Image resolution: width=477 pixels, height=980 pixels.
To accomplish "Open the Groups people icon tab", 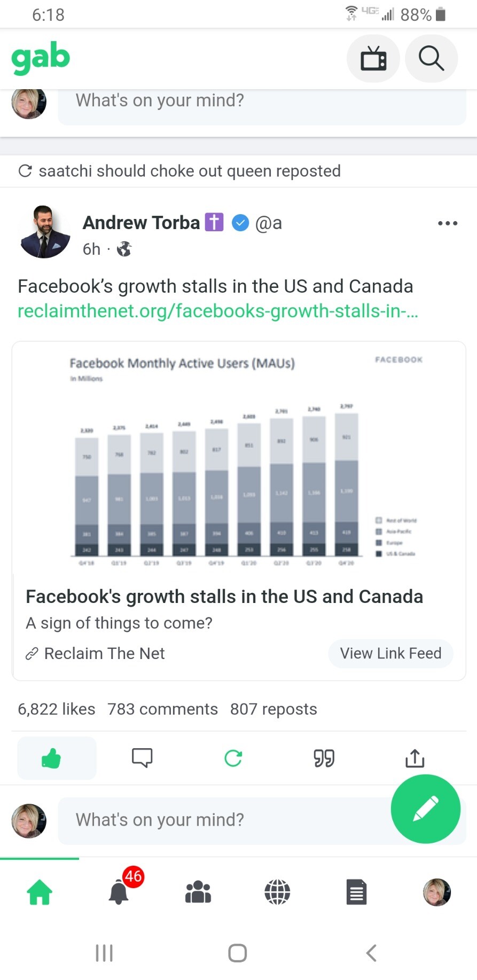I will point(198,892).
